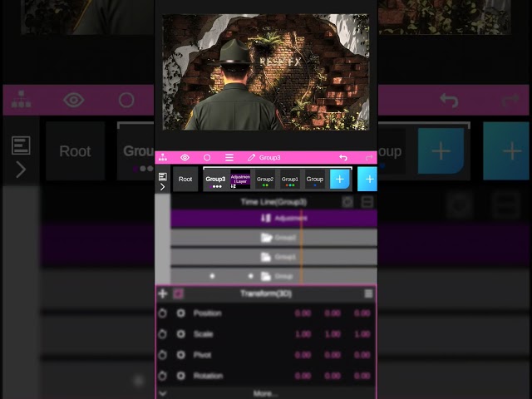Edit the Pivot Y value
Viewport: 532px width, 399px height.
[x=332, y=355]
